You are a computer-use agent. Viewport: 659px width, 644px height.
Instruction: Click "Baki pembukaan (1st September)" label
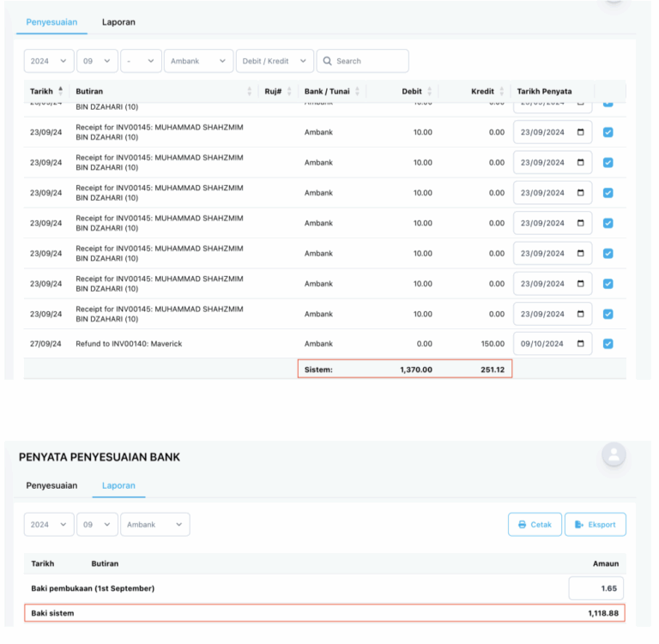93,588
